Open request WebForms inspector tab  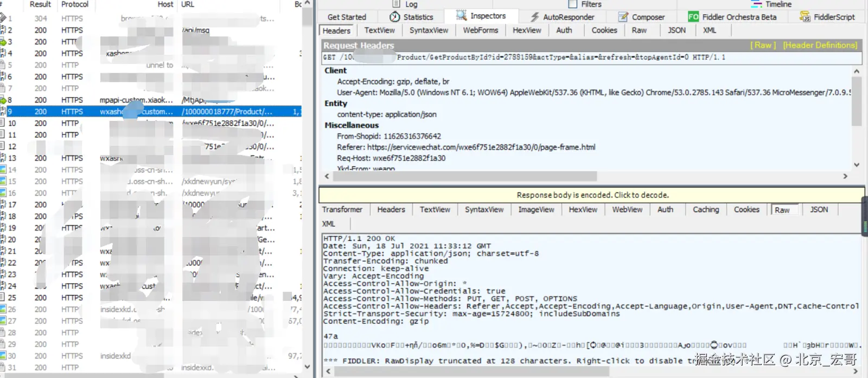tap(480, 30)
